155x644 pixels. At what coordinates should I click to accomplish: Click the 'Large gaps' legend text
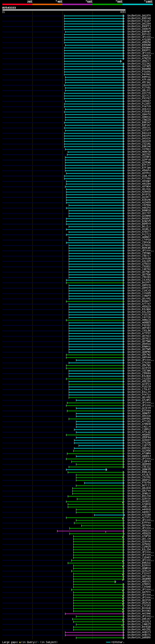coord(10,642)
